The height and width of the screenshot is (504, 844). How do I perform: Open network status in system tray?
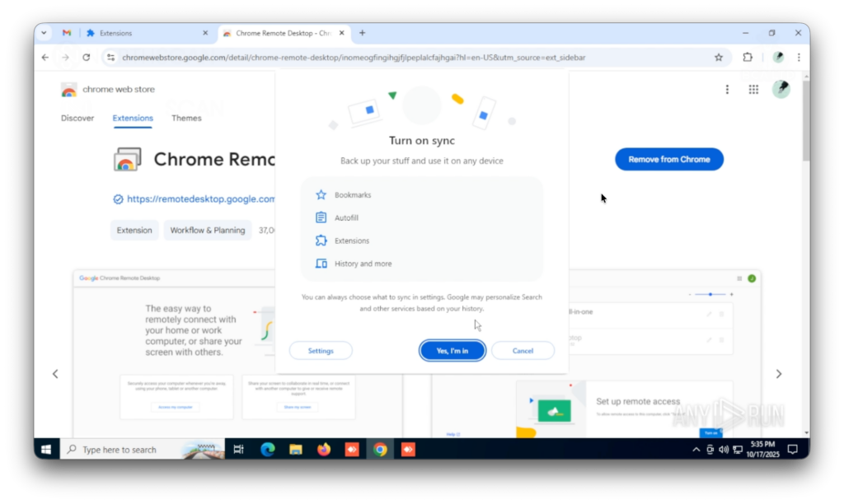click(x=738, y=450)
